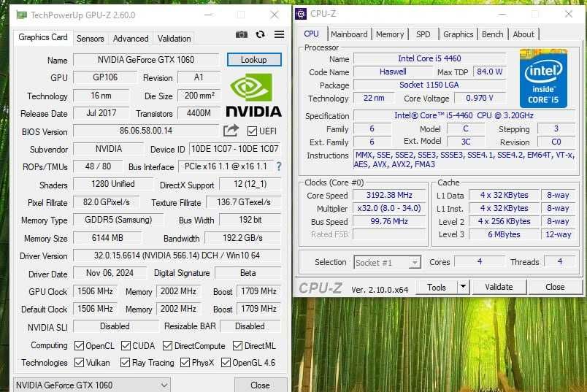This screenshot has width=587, height=392.
Task: Toggle the Ray Tracing checkbox
Action: (125, 362)
